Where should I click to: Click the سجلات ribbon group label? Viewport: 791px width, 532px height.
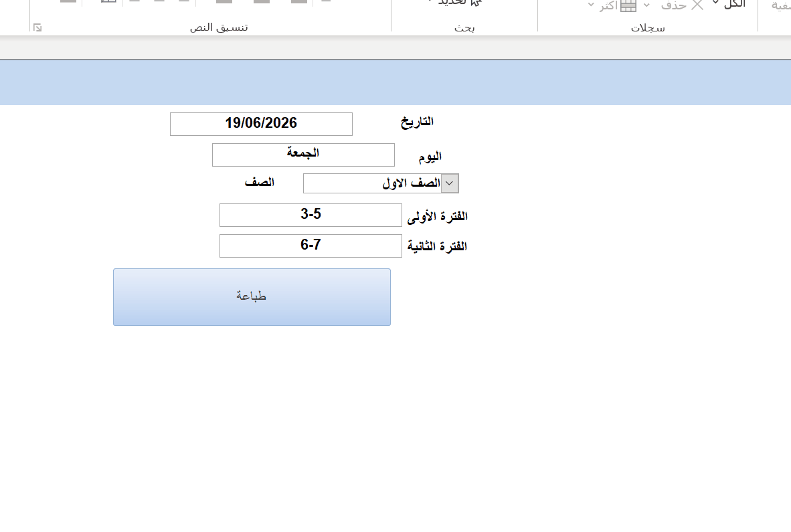coord(648,28)
